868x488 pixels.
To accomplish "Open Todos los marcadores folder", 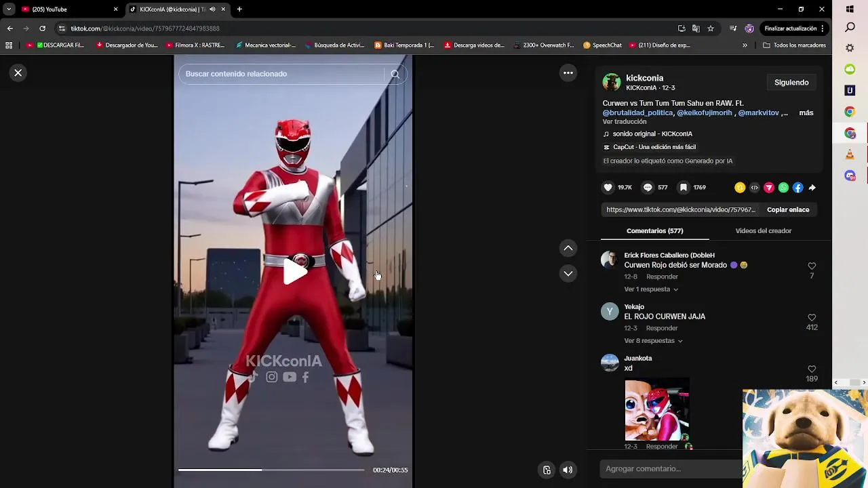I will 794,45.
